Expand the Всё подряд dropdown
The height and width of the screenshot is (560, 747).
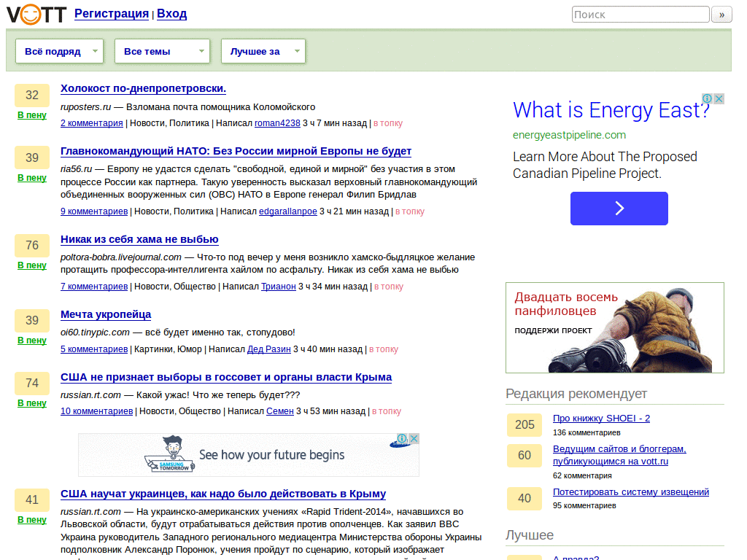[60, 51]
